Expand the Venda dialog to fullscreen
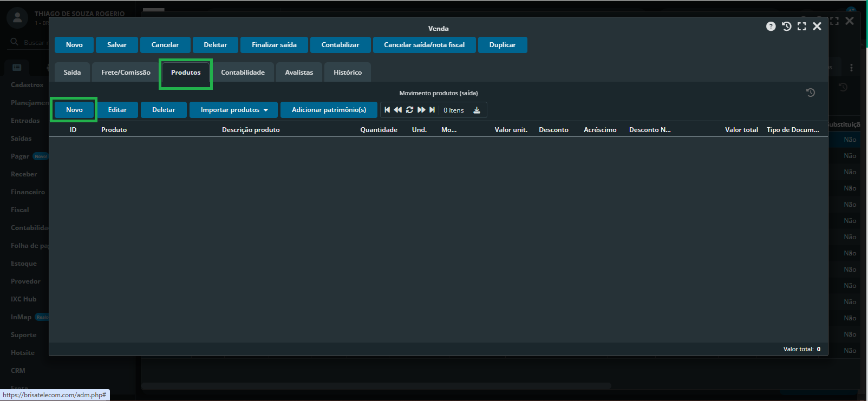This screenshot has width=868, height=401. coord(801,27)
